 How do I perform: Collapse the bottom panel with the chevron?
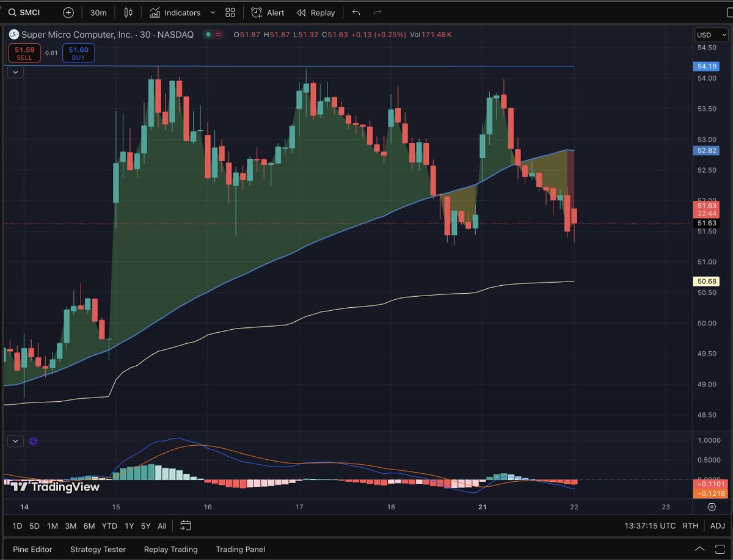[699, 549]
